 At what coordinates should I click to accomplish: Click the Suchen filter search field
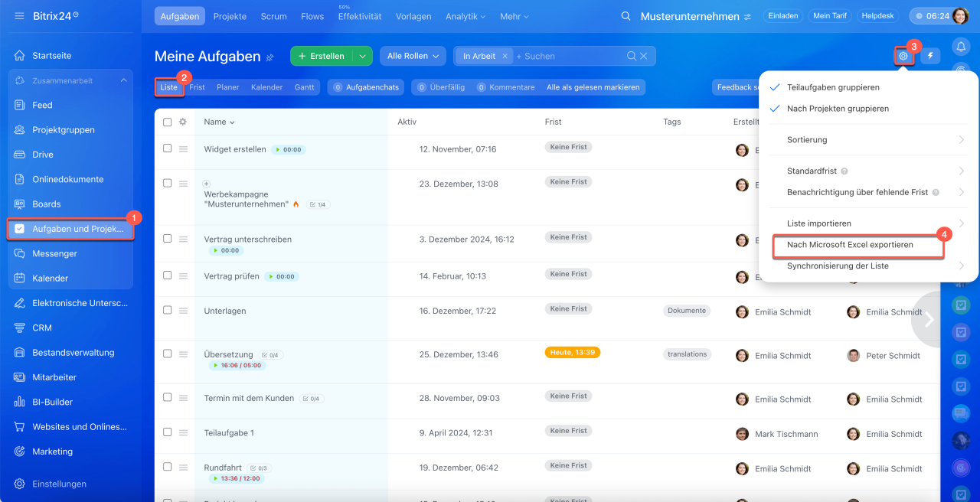(x=567, y=56)
